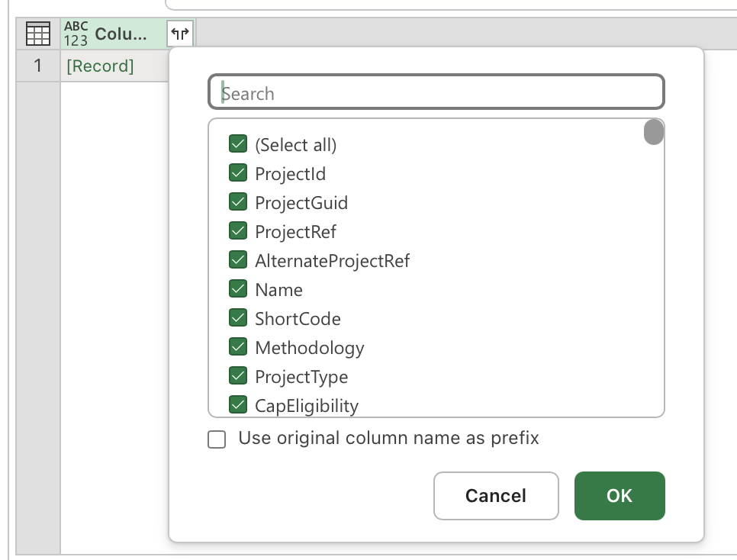This screenshot has width=737, height=560.
Task: Open the [Record] cell in row 1
Action: click(100, 66)
